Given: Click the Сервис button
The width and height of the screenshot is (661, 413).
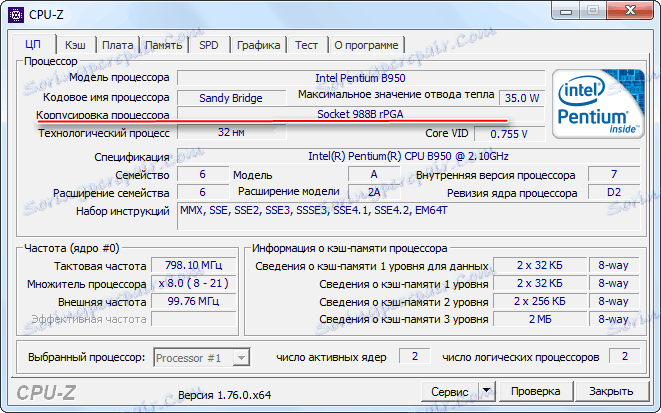Looking at the screenshot, I should 450,392.
